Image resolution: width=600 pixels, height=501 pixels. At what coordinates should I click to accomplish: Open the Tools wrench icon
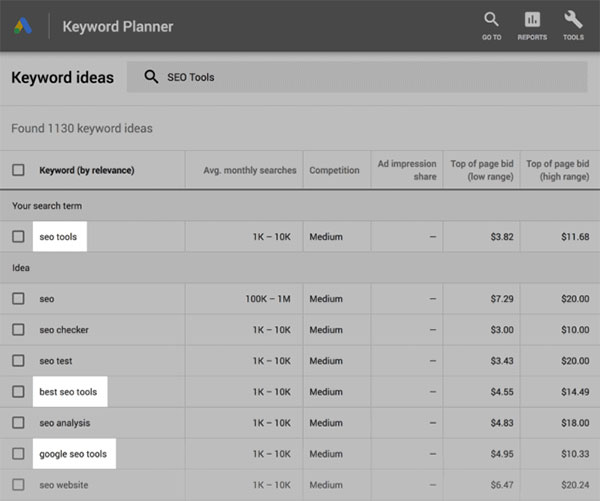(x=573, y=26)
